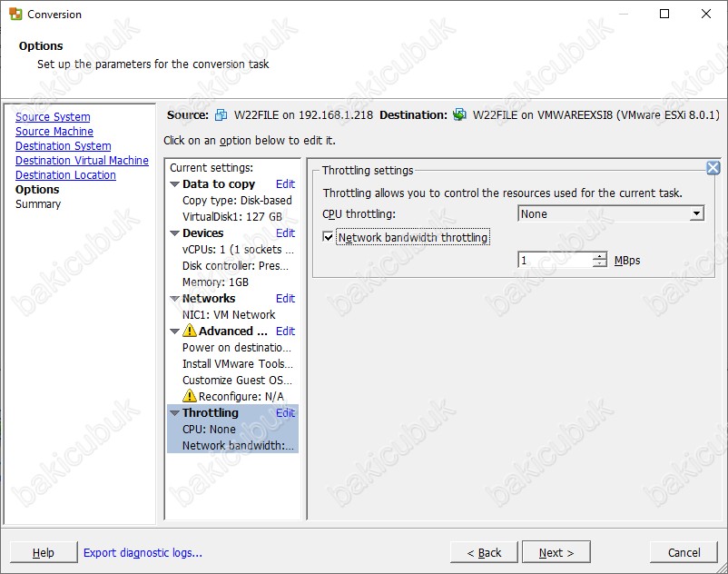
Task: Click the Data to copy heading
Action: [219, 183]
